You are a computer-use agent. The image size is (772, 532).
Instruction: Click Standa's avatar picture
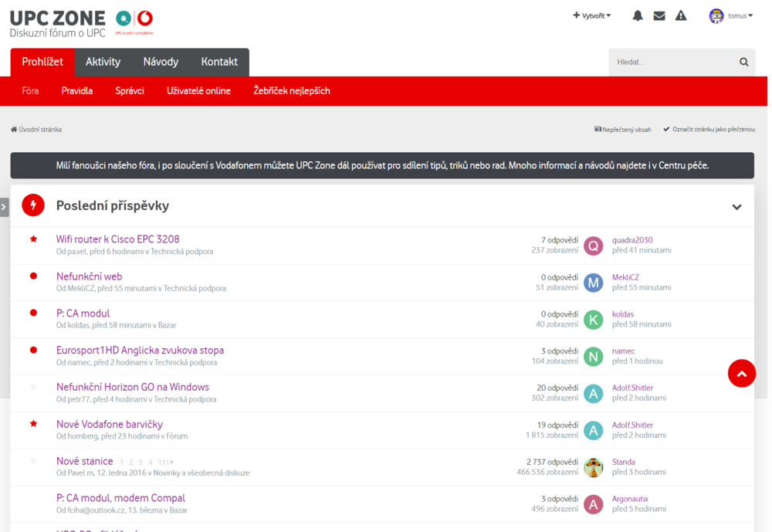[593, 467]
